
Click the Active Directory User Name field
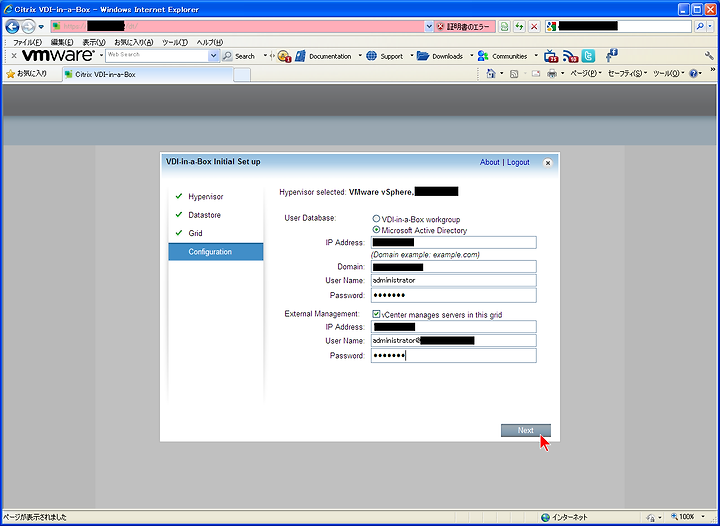click(454, 280)
